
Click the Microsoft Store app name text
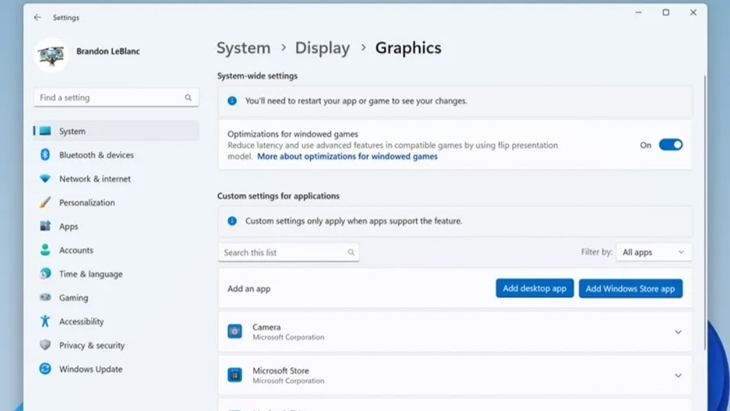(x=281, y=371)
